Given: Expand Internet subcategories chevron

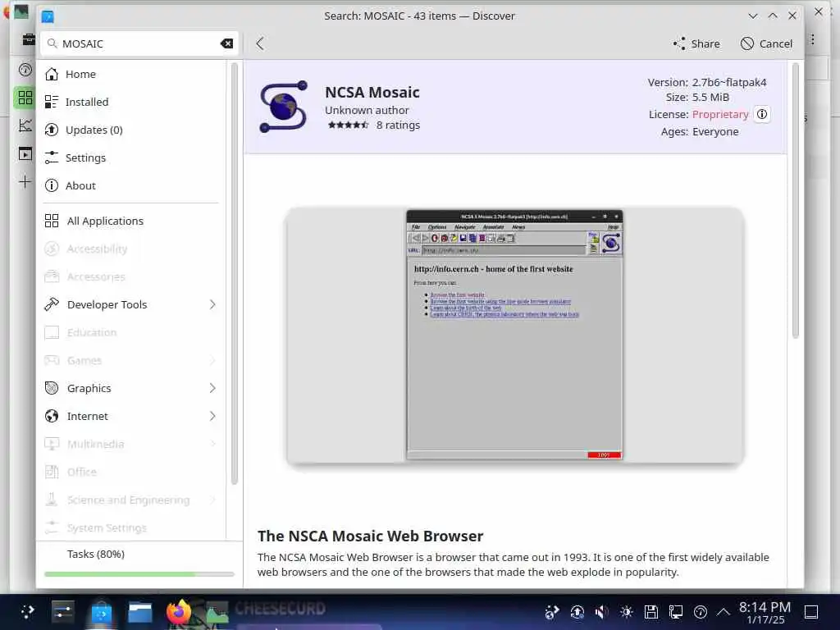Looking at the screenshot, I should [x=212, y=416].
